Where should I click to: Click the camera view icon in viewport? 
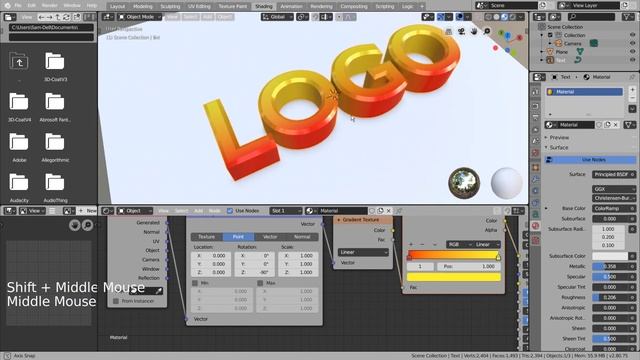coord(461,31)
